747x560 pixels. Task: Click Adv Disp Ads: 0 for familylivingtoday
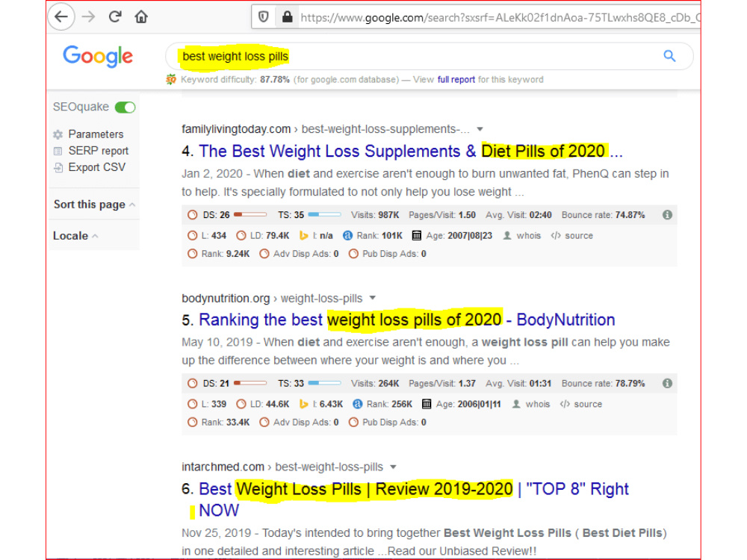tap(306, 254)
